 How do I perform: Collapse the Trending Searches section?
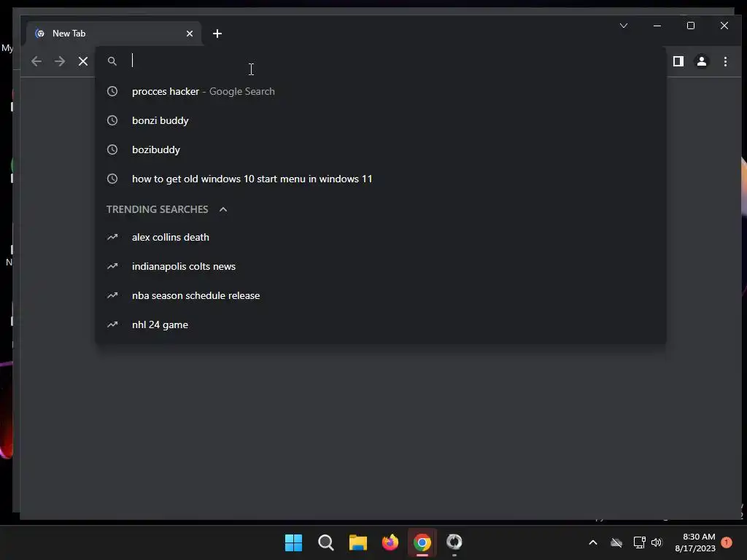[x=223, y=209]
